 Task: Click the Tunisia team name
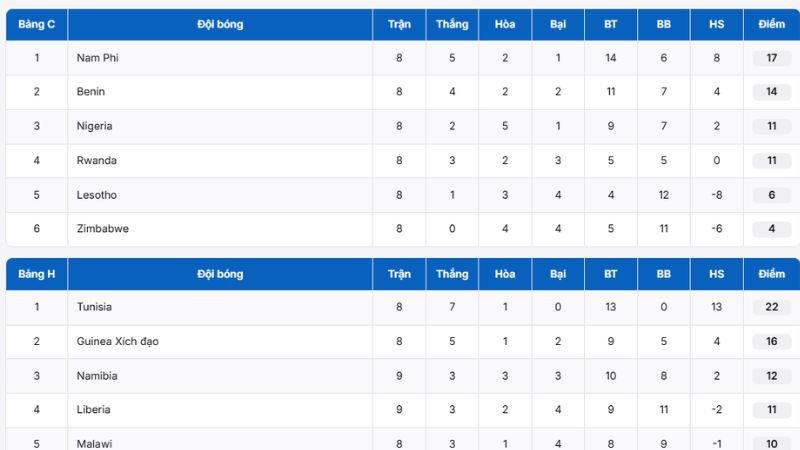point(94,307)
